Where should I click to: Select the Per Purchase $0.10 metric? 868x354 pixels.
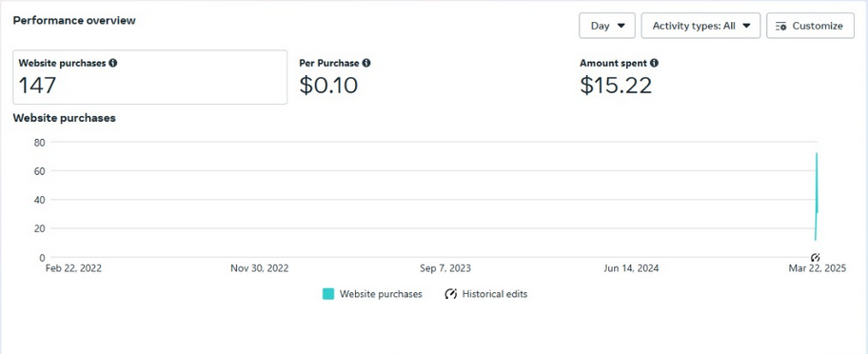click(335, 77)
